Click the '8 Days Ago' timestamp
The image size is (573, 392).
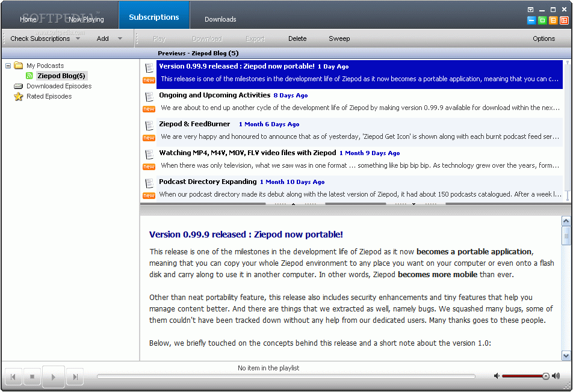pyautogui.click(x=291, y=96)
